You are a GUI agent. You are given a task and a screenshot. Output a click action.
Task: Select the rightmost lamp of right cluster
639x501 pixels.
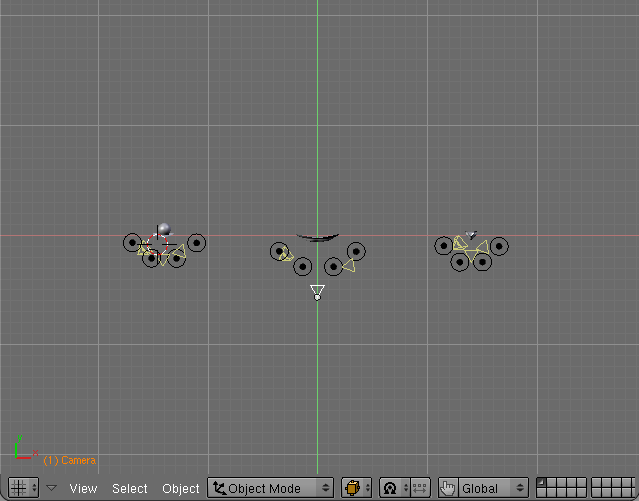(x=499, y=246)
